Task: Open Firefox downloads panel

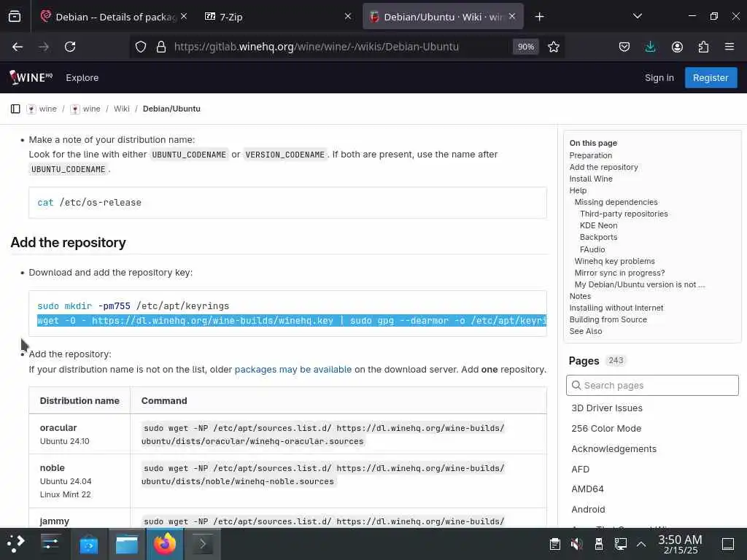Action: [650, 47]
